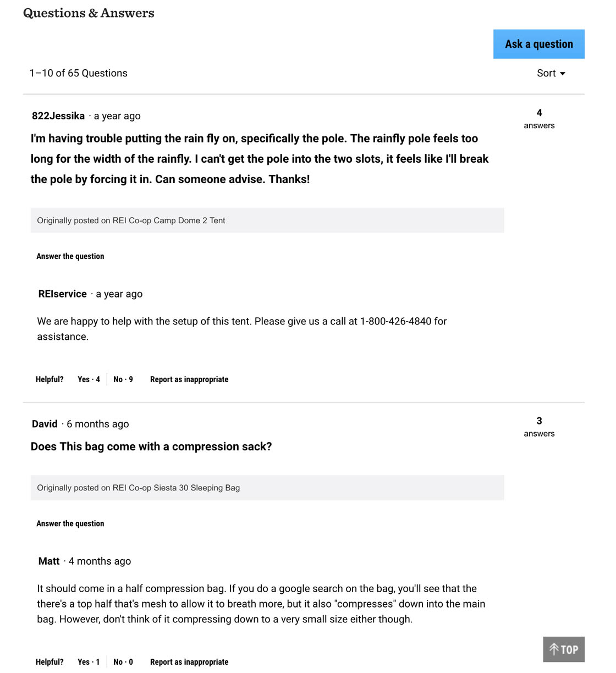The width and height of the screenshot is (616, 673).
Task: Show the 3 answers to compression sack question
Action: click(539, 426)
